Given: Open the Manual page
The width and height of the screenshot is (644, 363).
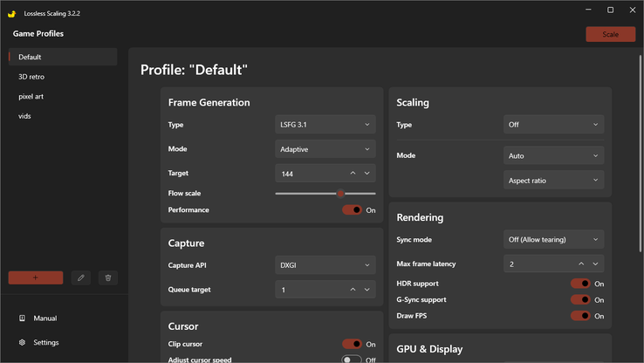Looking at the screenshot, I should click(x=45, y=318).
